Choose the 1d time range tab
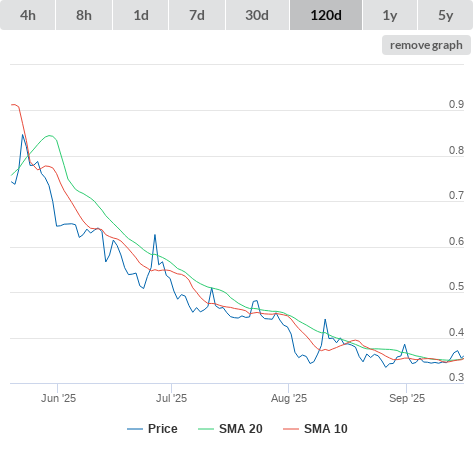This screenshot has height=455, width=474. (x=141, y=15)
